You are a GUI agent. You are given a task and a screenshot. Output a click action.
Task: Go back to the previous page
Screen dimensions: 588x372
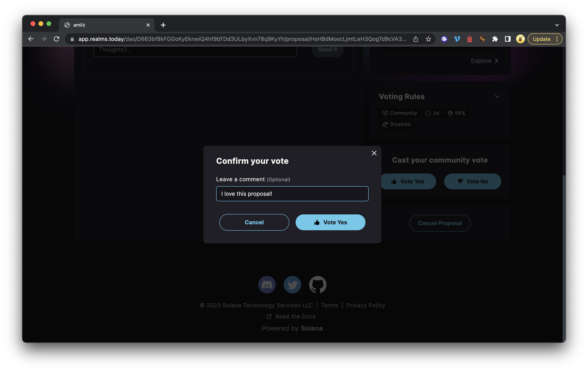(x=31, y=39)
